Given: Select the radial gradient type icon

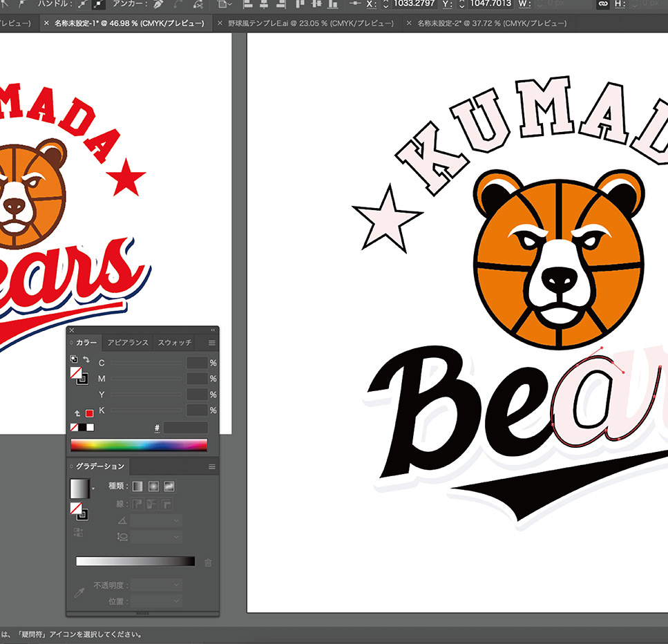Looking at the screenshot, I should point(153,486).
